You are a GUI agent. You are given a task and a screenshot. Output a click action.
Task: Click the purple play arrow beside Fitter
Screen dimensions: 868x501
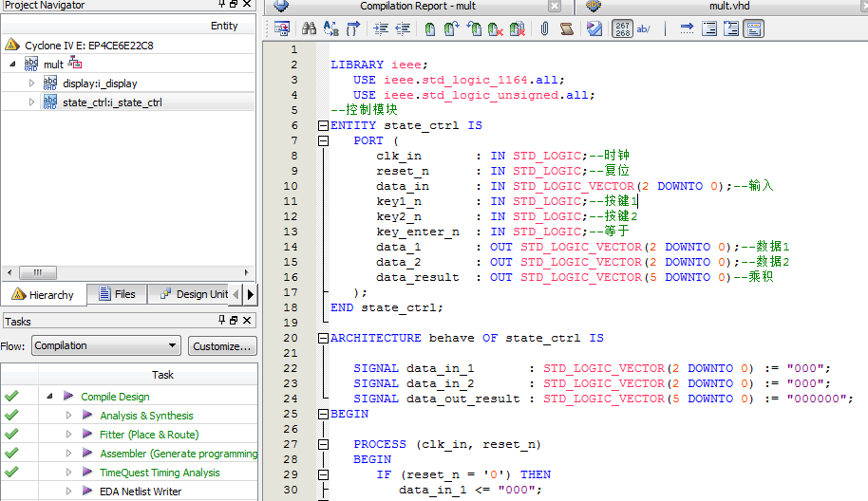pos(87,435)
